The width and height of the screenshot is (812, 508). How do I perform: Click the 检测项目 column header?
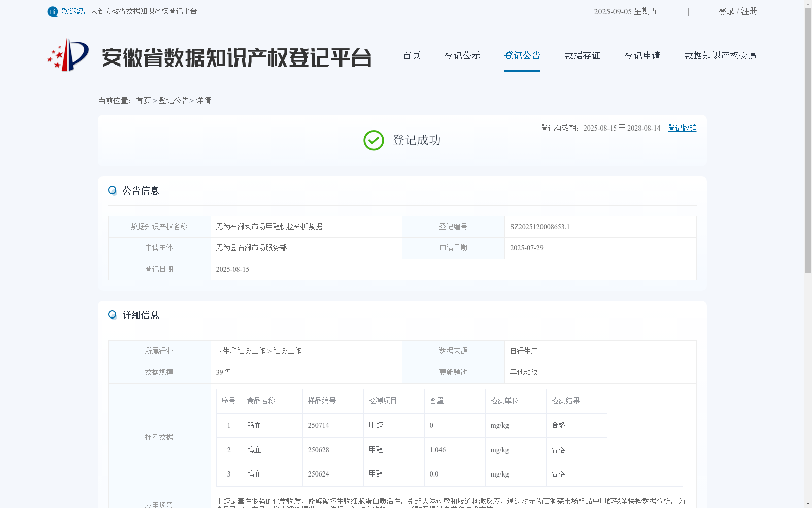383,401
